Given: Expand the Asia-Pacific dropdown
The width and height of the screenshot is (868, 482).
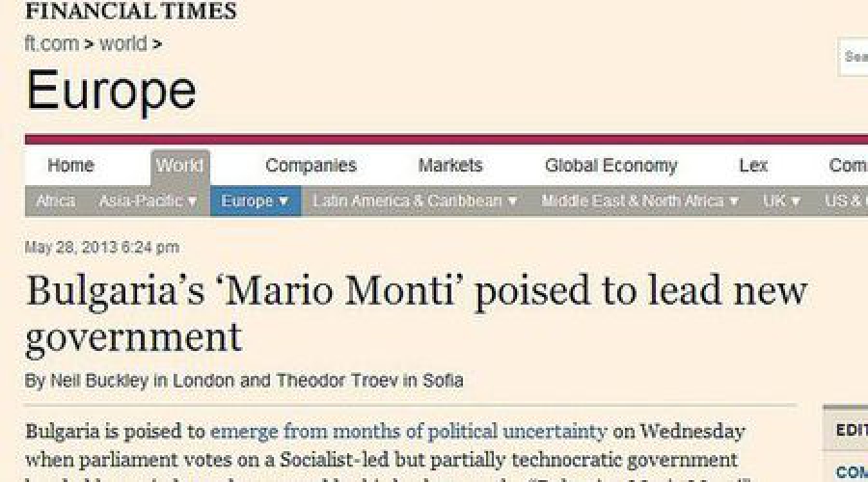Looking at the screenshot, I should click(148, 201).
